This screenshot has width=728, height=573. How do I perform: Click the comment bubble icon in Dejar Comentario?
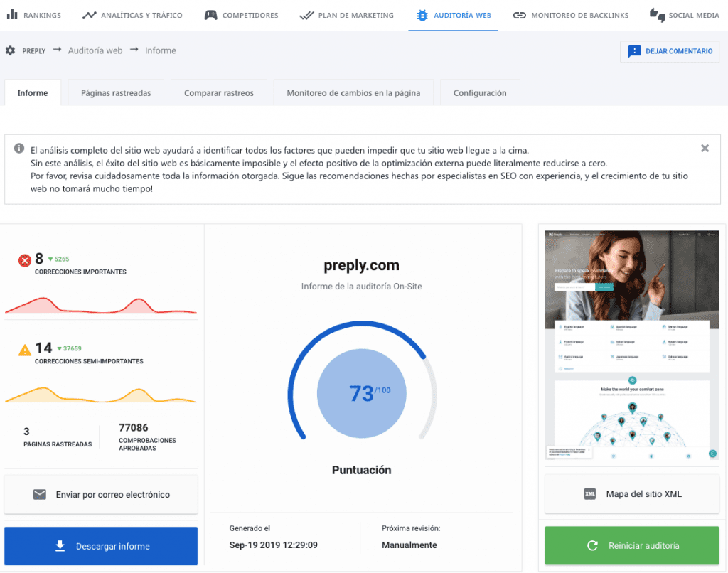click(x=634, y=51)
